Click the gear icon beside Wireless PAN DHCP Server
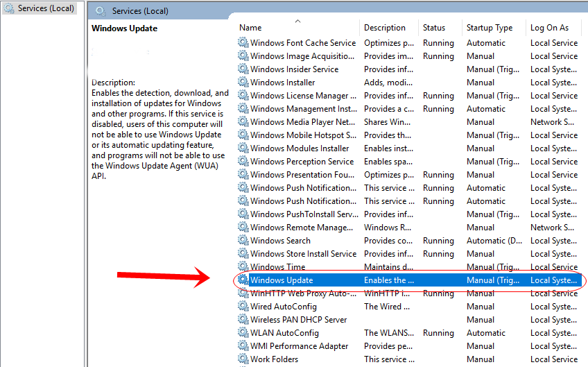Screen dimensions: 588x367 click(243, 319)
